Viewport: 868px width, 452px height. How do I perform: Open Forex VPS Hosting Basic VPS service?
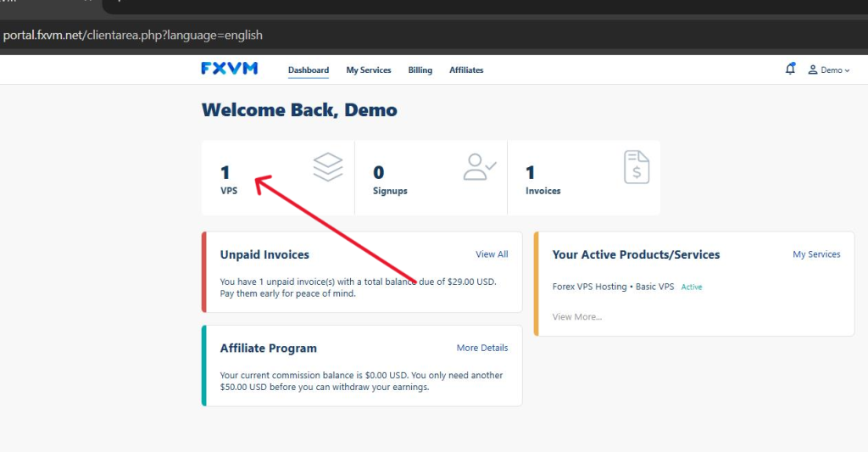613,287
